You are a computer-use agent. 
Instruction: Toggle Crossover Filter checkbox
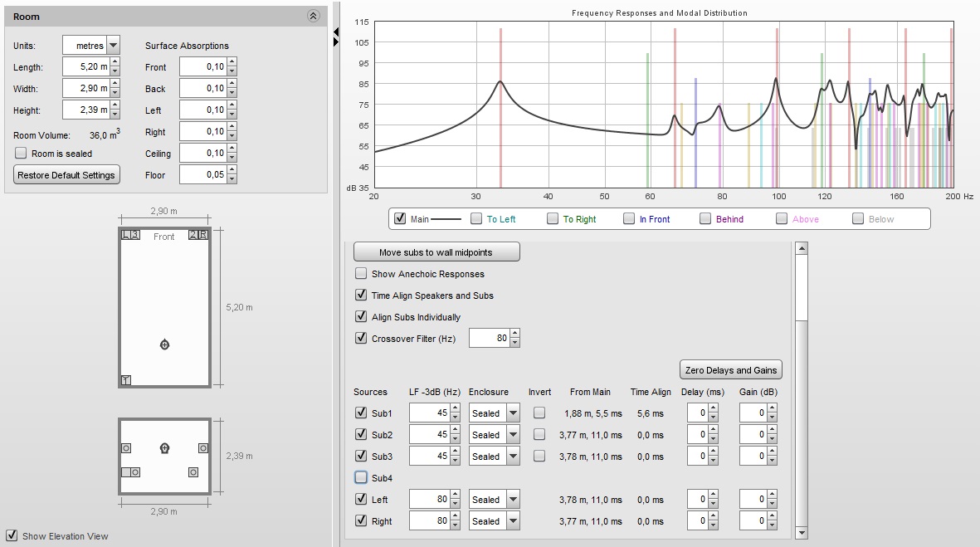click(361, 338)
